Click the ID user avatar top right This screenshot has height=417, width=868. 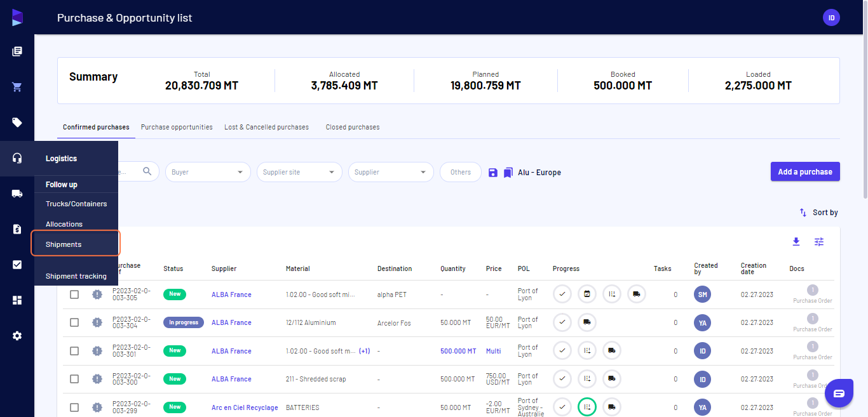pos(831,18)
